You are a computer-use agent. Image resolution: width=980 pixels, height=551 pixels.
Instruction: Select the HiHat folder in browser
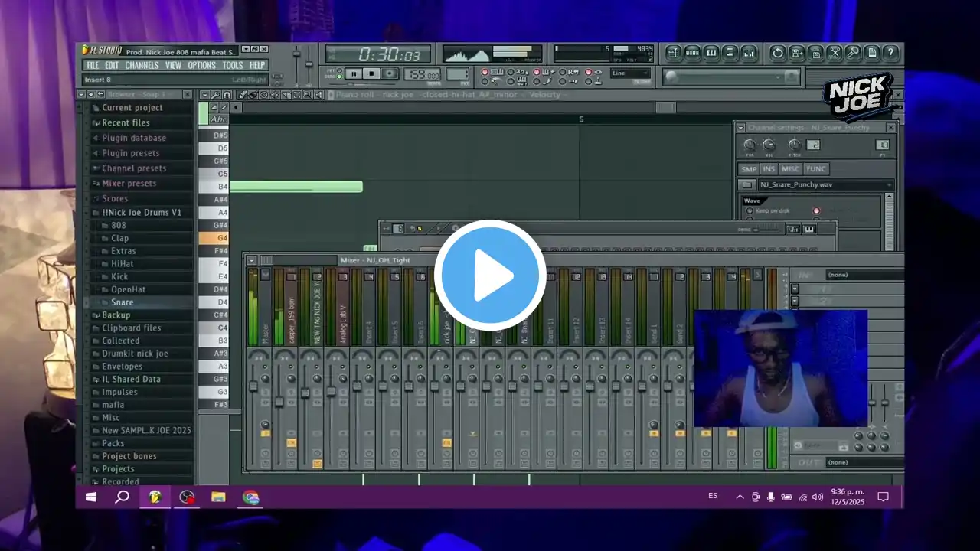(x=122, y=263)
